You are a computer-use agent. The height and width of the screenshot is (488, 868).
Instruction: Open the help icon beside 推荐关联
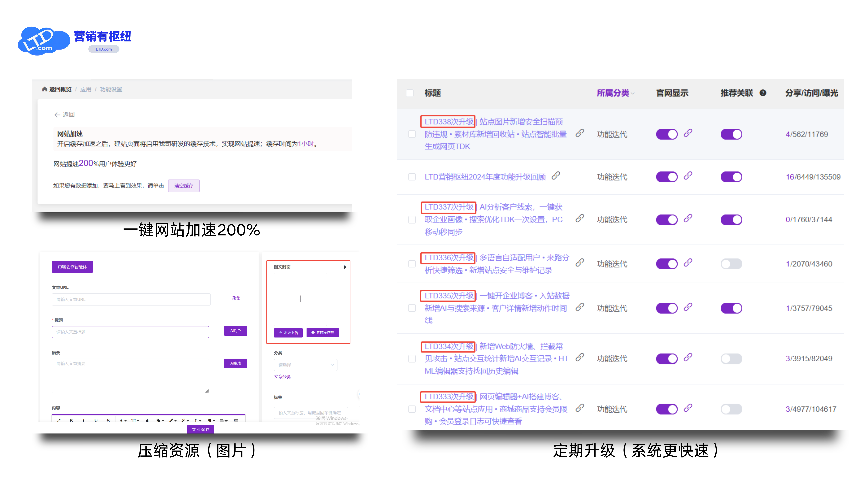pyautogui.click(x=763, y=93)
